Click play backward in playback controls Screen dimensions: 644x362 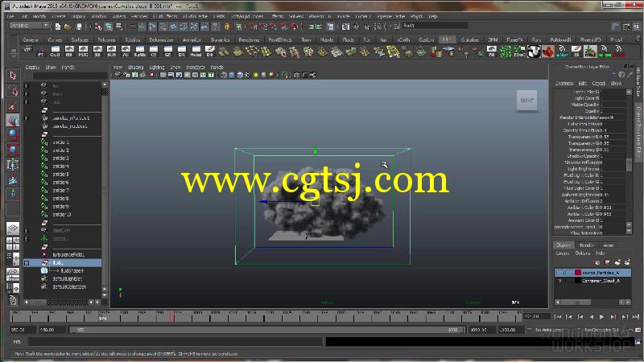(591, 317)
